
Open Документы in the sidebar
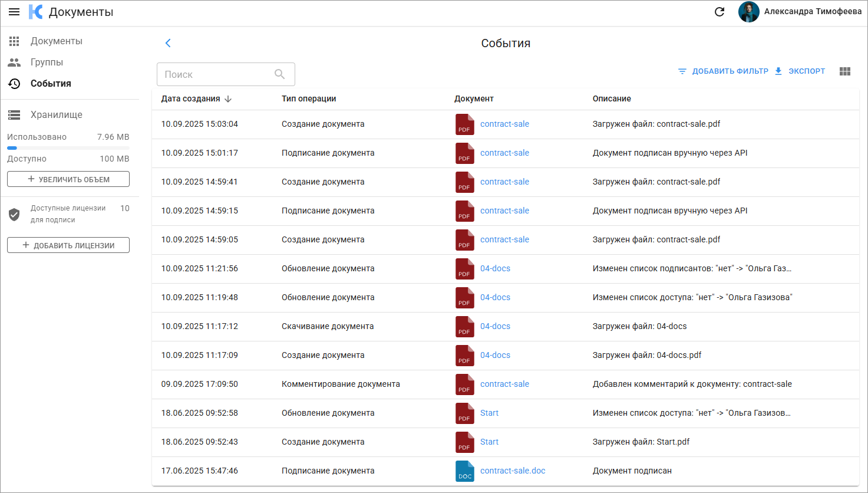coord(56,41)
